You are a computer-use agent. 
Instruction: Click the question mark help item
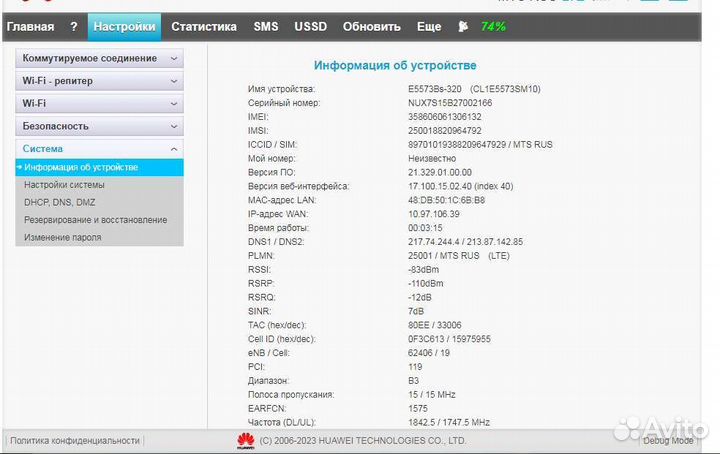[73, 27]
